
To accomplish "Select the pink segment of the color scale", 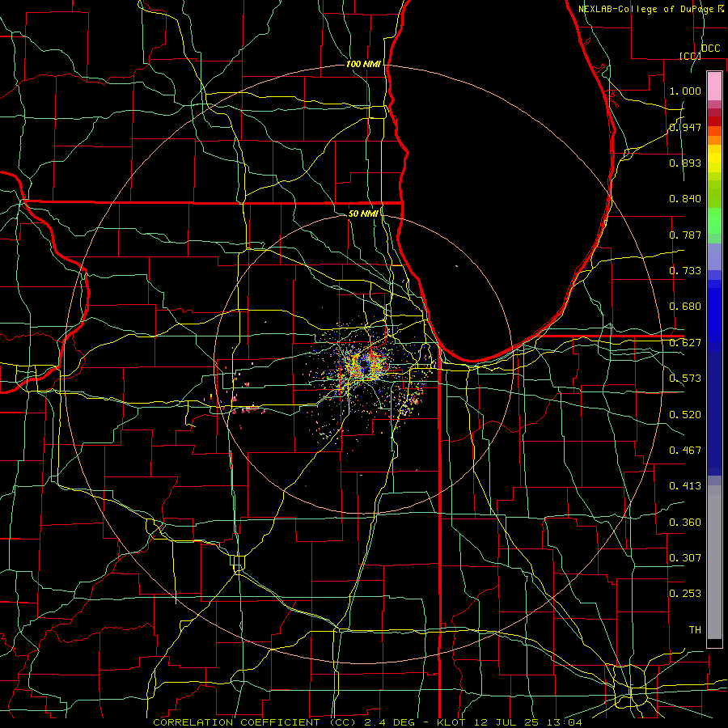I will [714, 87].
